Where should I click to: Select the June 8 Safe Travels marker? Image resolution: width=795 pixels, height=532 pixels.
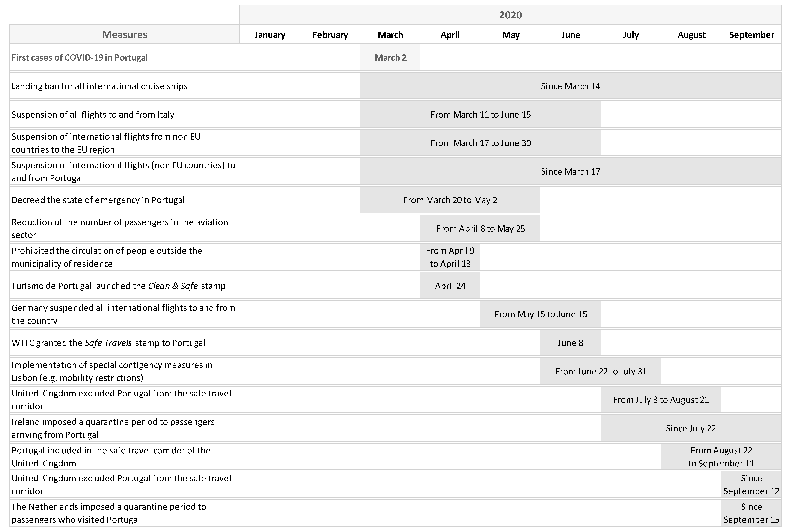pos(570,343)
